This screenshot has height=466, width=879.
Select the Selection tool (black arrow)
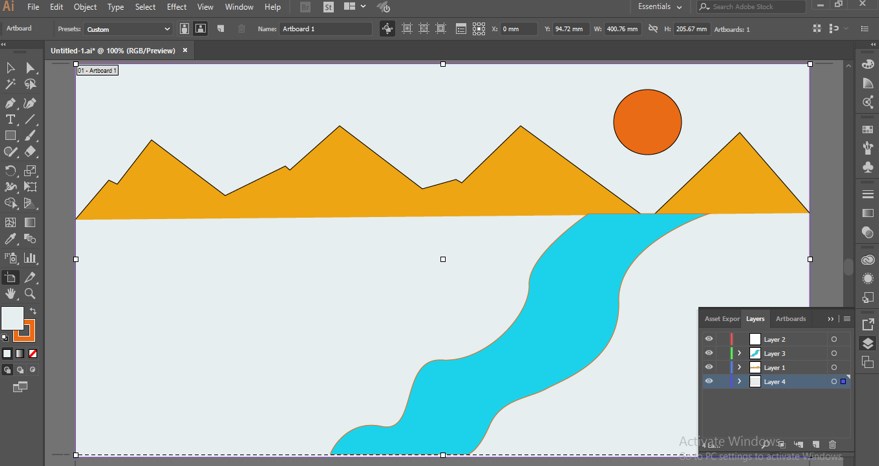click(x=10, y=68)
